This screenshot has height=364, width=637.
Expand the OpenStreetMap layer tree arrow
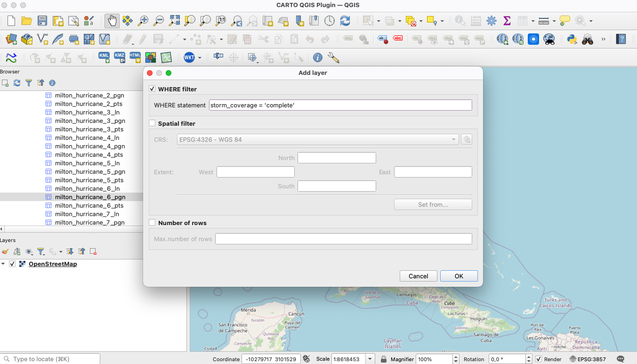[4, 264]
